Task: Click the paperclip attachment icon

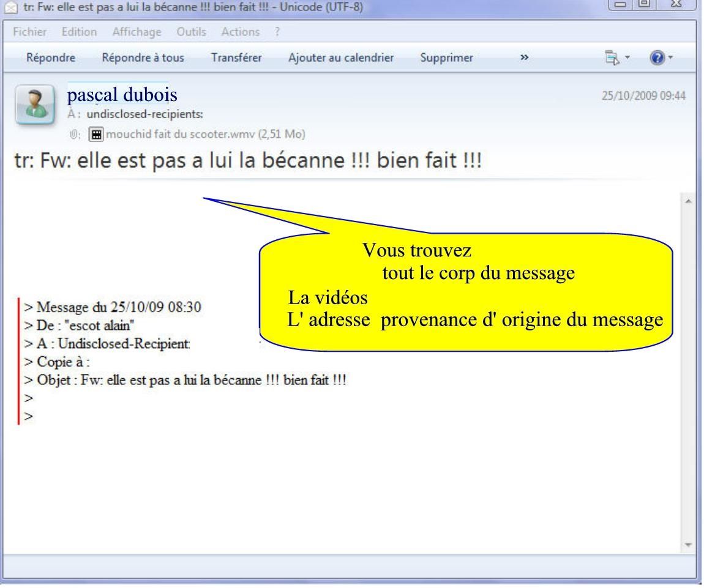Action: (x=75, y=134)
